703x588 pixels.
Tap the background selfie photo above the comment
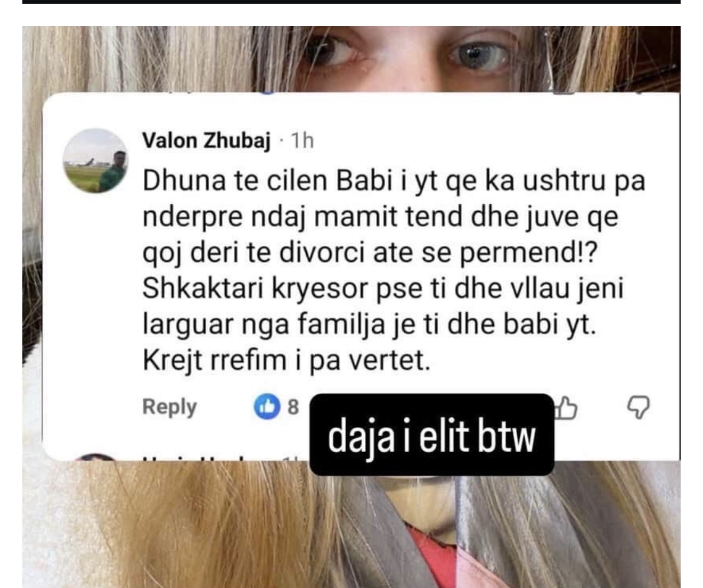click(x=351, y=59)
